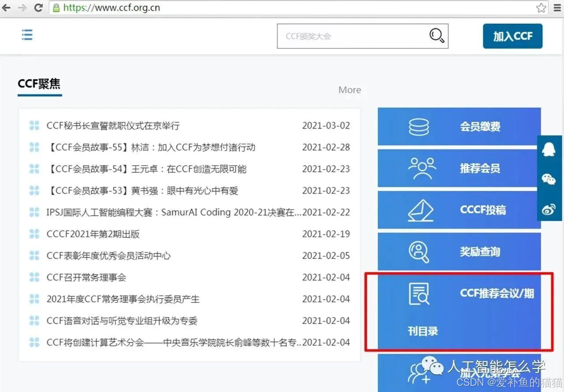Click the date 2021-02-19
Image resolution: width=564 pixels, height=392 pixels.
pyautogui.click(x=326, y=234)
